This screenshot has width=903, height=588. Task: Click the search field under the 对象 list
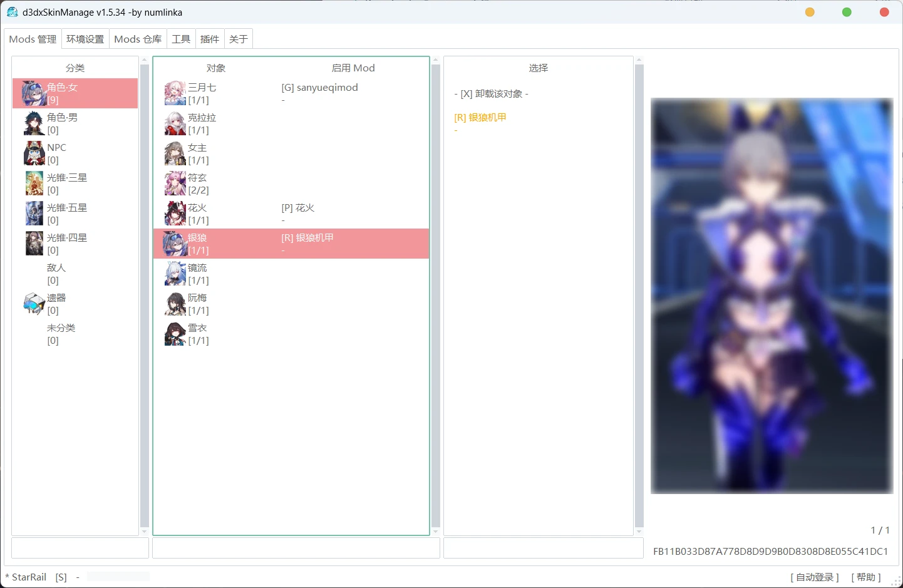296,548
